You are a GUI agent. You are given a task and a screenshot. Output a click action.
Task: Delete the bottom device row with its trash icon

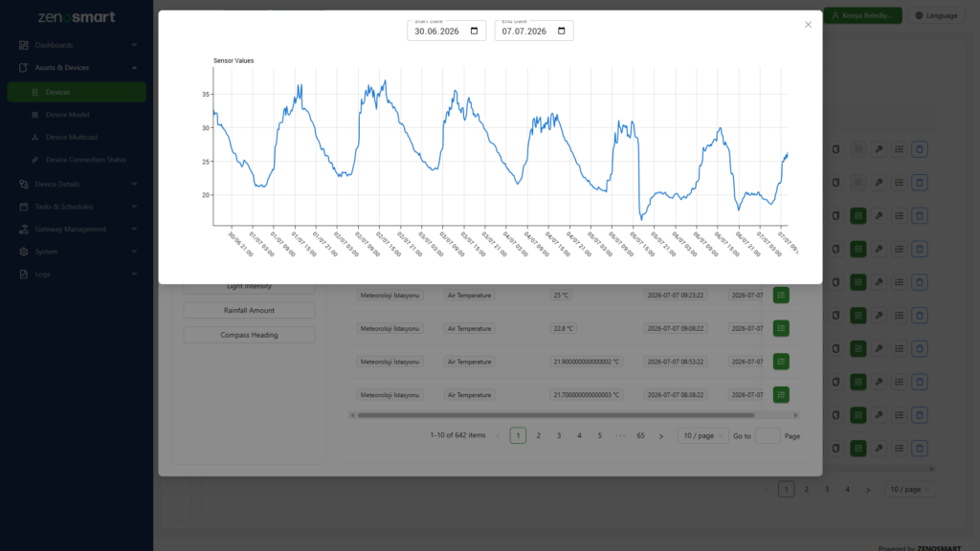click(x=920, y=448)
